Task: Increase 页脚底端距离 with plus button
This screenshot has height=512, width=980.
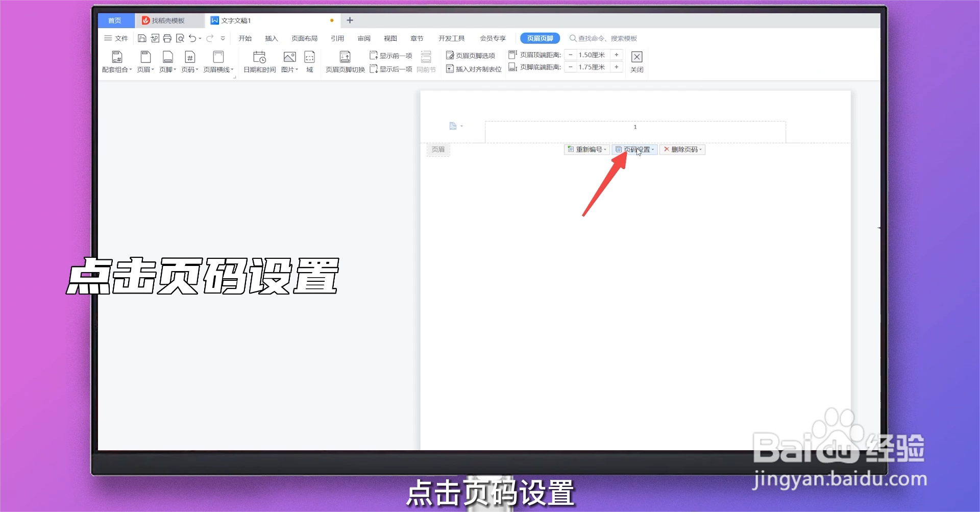Action: click(x=617, y=67)
